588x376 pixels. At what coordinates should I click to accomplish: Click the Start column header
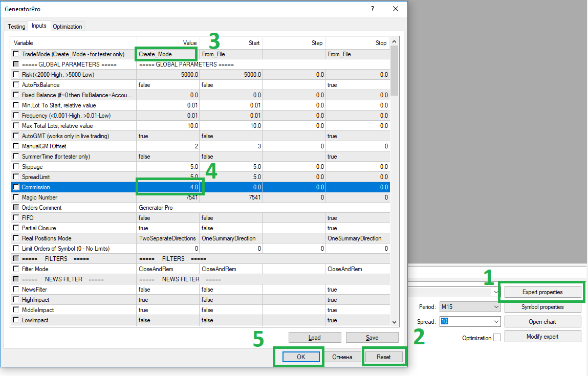[231, 43]
